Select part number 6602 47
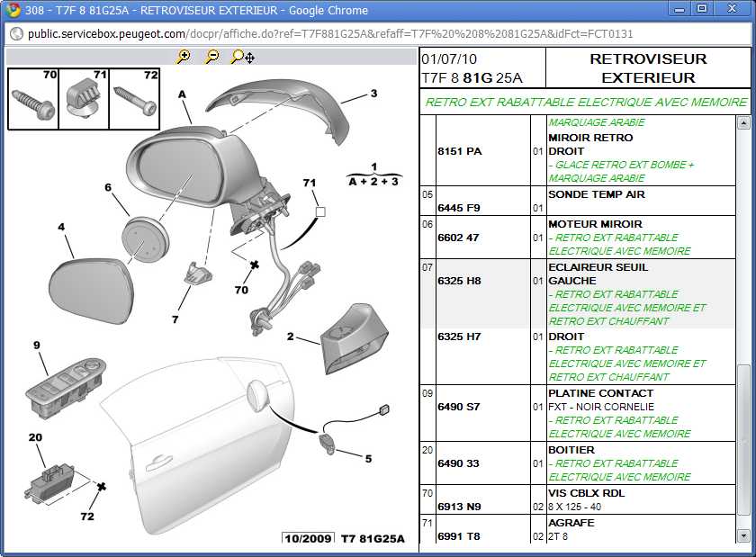The width and height of the screenshot is (756, 557). click(x=459, y=238)
